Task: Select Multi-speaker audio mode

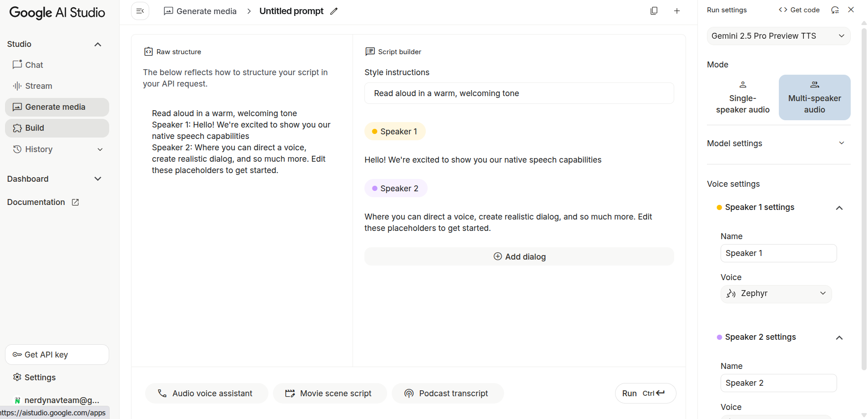Action: pos(814,97)
